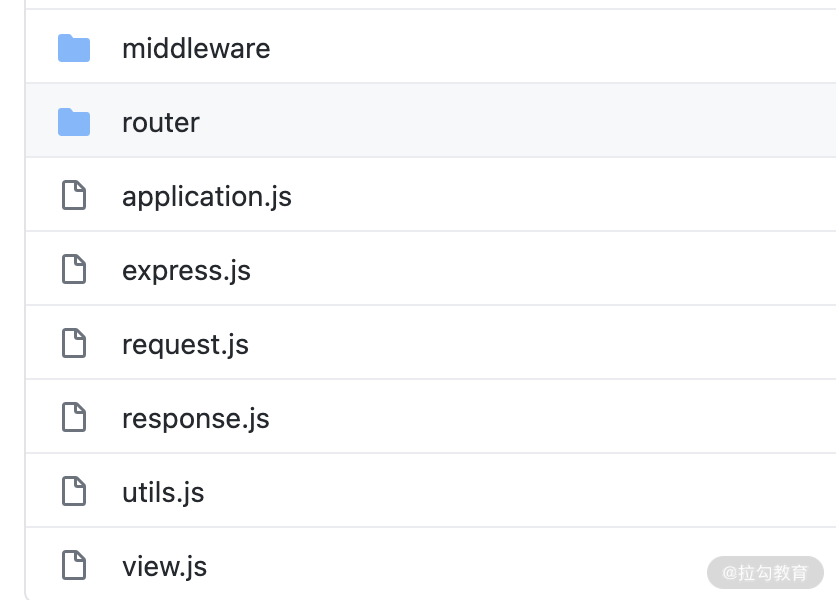This screenshot has height=600, width=836.
Task: Open the response.js file link
Action: [196, 419]
